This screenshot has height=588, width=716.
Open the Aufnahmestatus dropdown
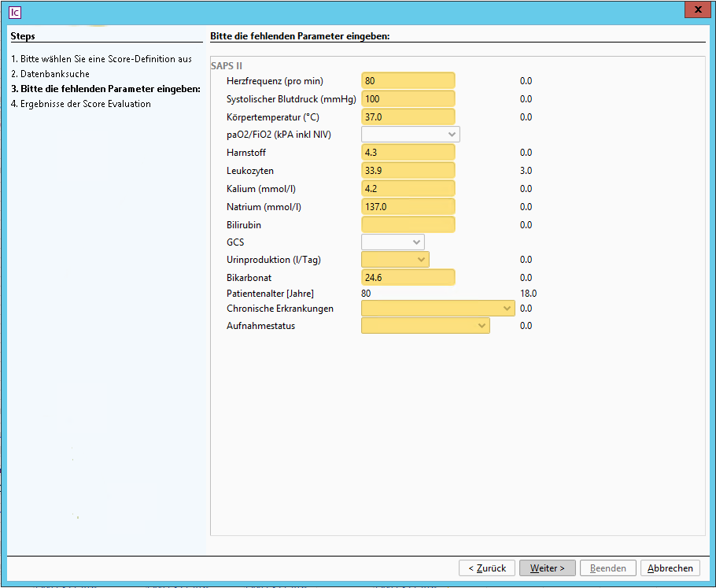[425, 326]
